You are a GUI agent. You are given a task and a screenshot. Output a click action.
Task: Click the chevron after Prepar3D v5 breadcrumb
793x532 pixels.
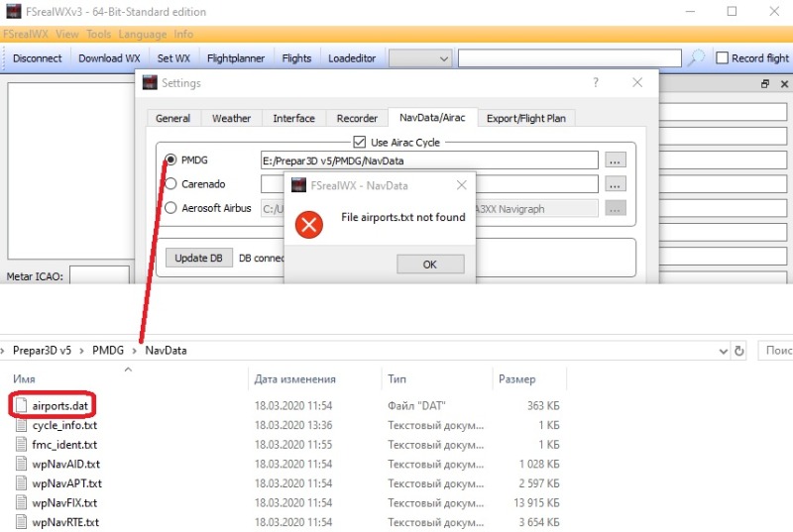point(81,351)
